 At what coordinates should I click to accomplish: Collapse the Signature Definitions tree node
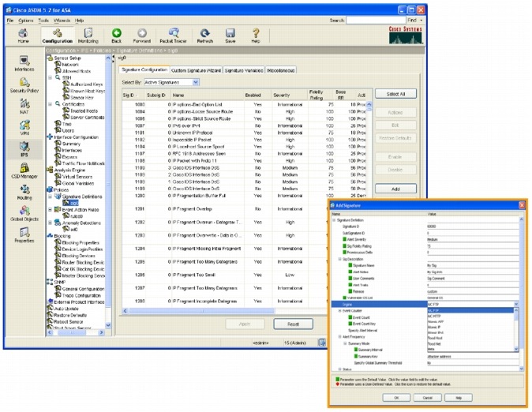[x=51, y=197]
